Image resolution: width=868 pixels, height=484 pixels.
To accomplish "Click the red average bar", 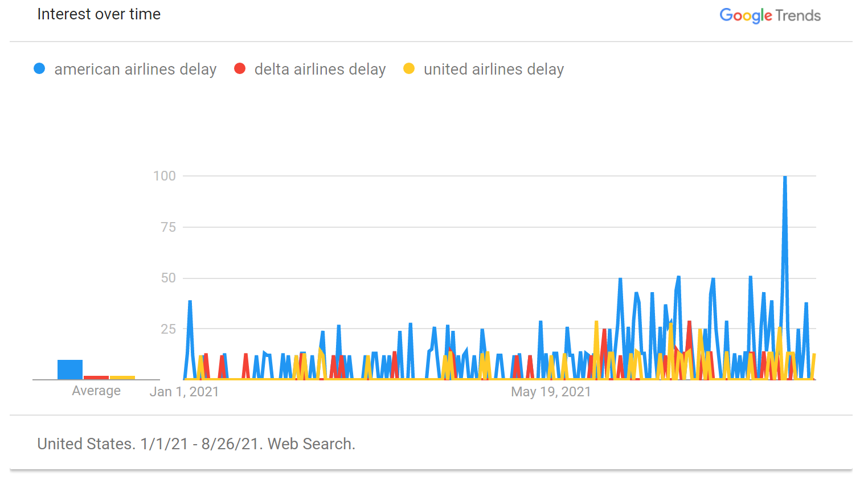I will 96,378.
